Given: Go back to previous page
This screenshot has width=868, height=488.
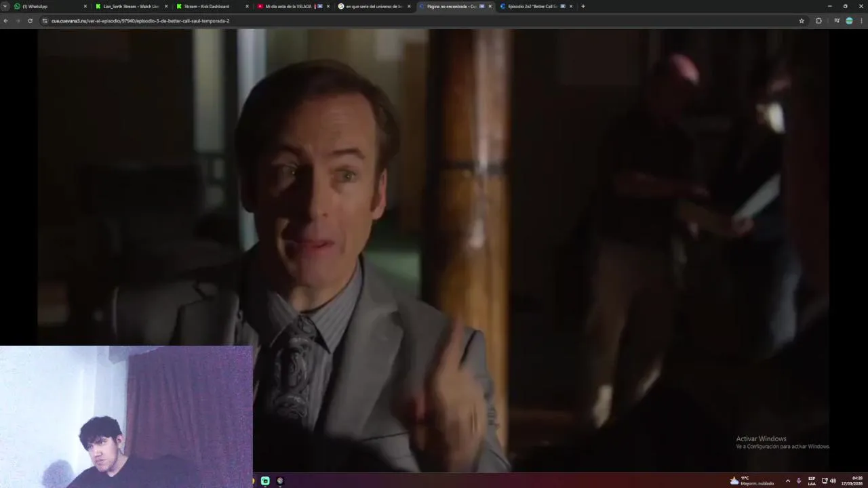Looking at the screenshot, I should [5, 21].
